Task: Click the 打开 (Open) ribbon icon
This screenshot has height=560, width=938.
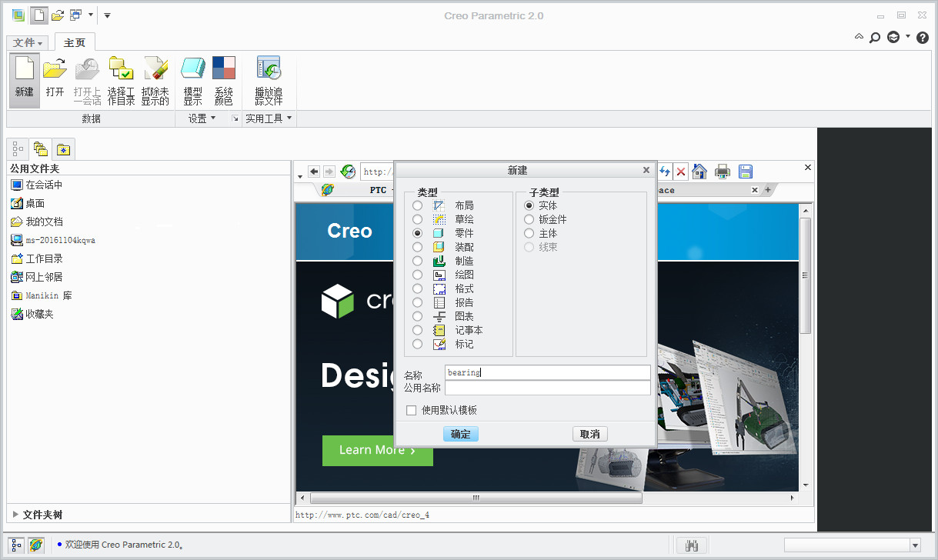Action: point(55,80)
